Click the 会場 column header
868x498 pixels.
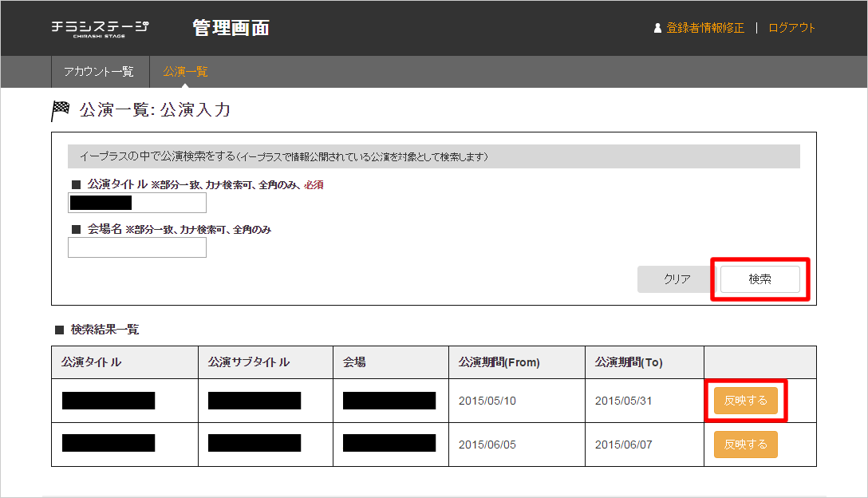click(354, 362)
